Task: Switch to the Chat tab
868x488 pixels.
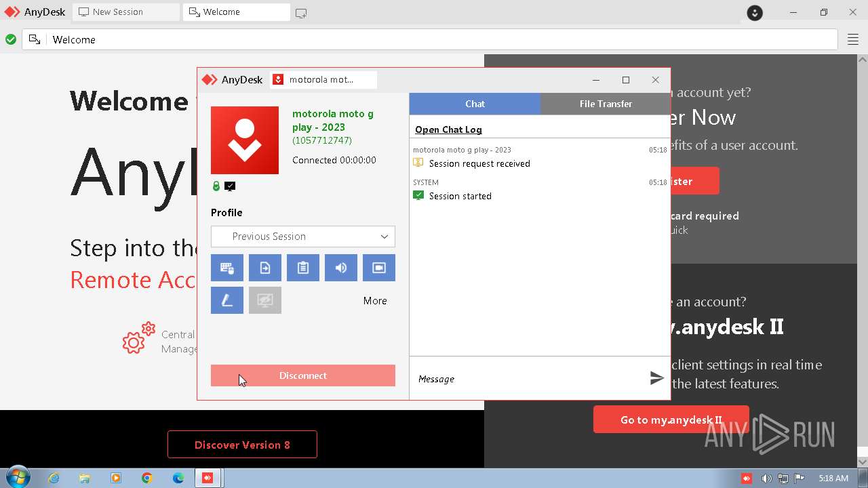Action: point(475,104)
